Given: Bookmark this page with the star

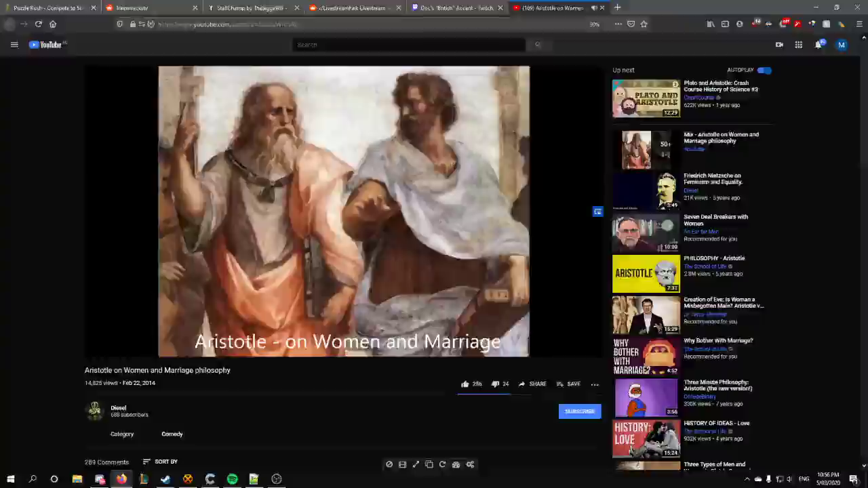Looking at the screenshot, I should pyautogui.click(x=644, y=24).
